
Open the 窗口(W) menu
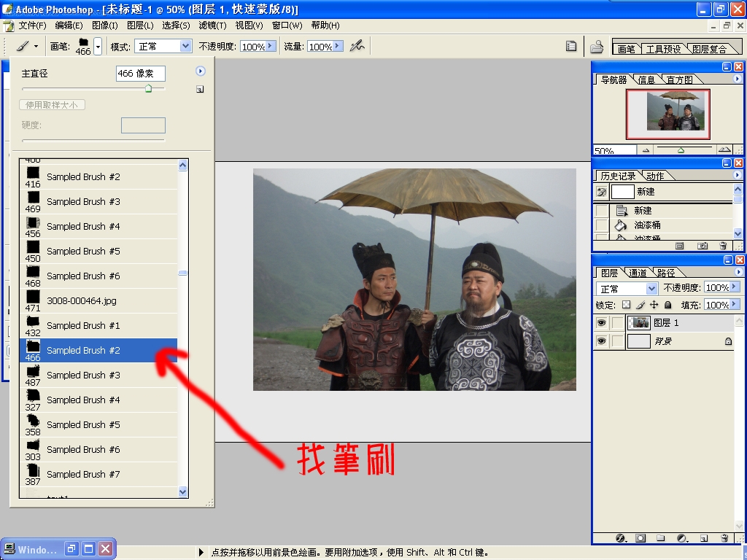pyautogui.click(x=287, y=26)
